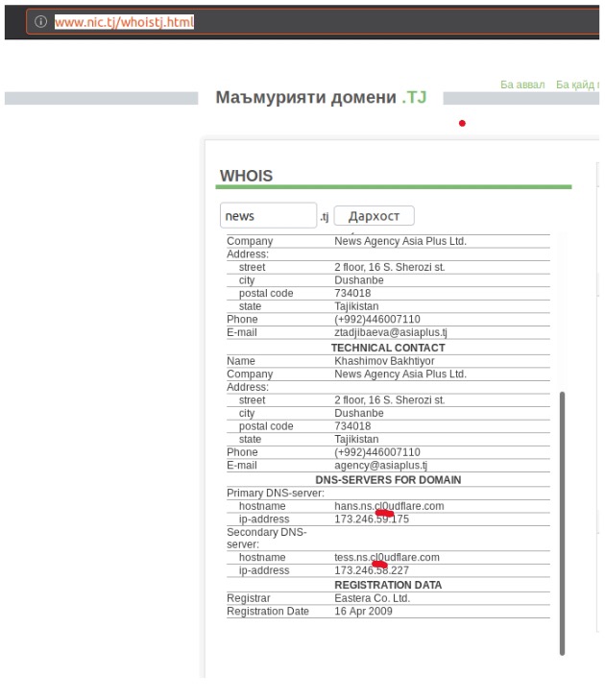The height and width of the screenshot is (700, 605).
Task: Click the primary DNS ip-address 173.246.59.175
Action: pos(372,519)
